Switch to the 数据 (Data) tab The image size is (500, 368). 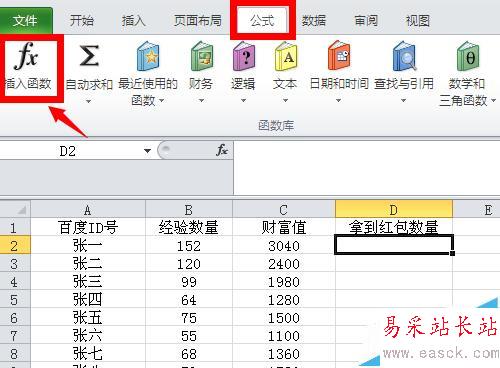pyautogui.click(x=314, y=21)
